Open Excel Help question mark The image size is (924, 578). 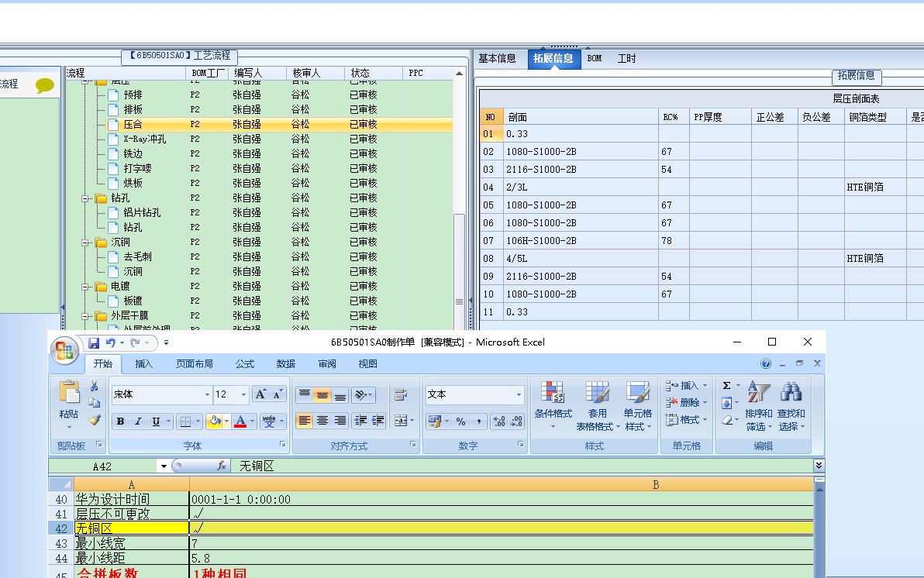766,363
